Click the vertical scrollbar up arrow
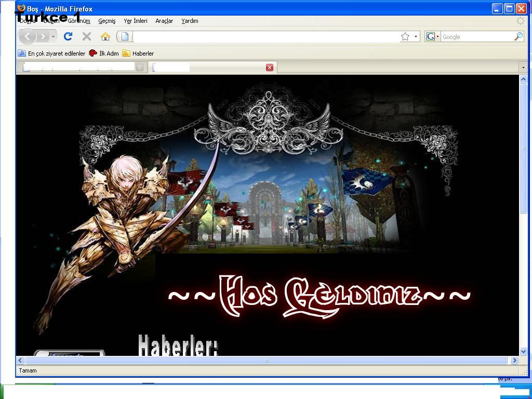532x399 pixels. click(x=523, y=79)
